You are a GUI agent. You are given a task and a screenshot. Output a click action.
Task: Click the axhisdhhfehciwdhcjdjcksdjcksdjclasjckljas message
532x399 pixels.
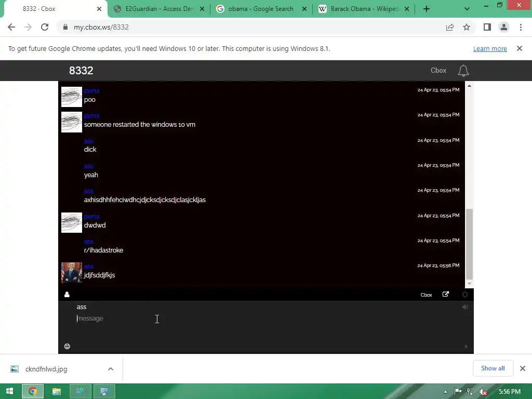144,200
